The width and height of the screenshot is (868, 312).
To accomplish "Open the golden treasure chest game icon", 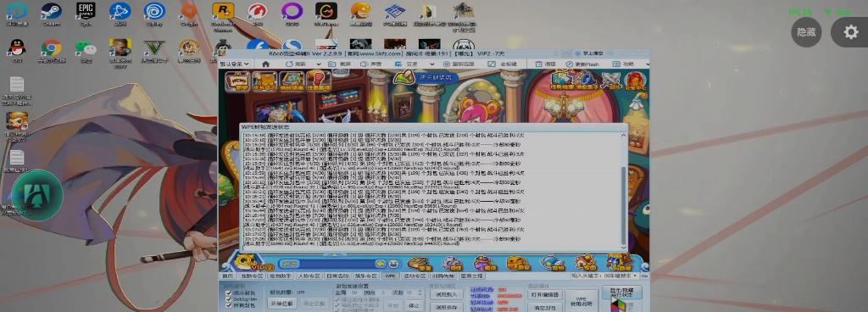I will (264, 81).
